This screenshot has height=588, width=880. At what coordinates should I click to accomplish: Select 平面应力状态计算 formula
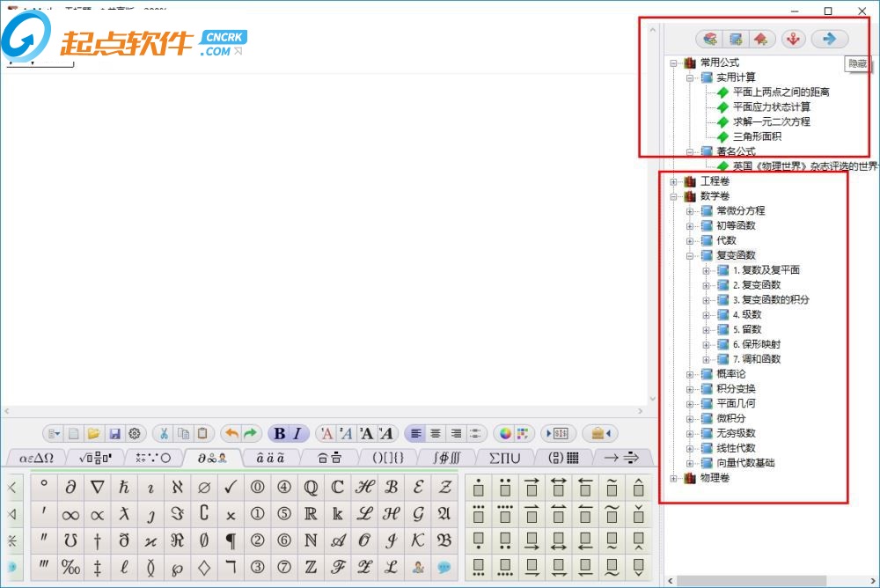coord(771,107)
